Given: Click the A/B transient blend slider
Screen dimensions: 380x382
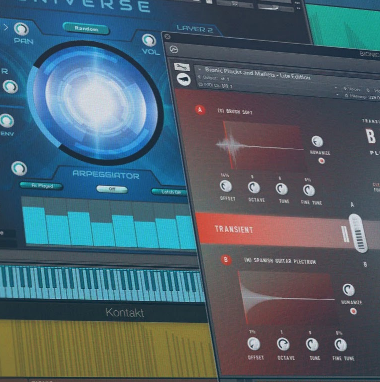Looking at the screenshot, I should pos(358,233).
